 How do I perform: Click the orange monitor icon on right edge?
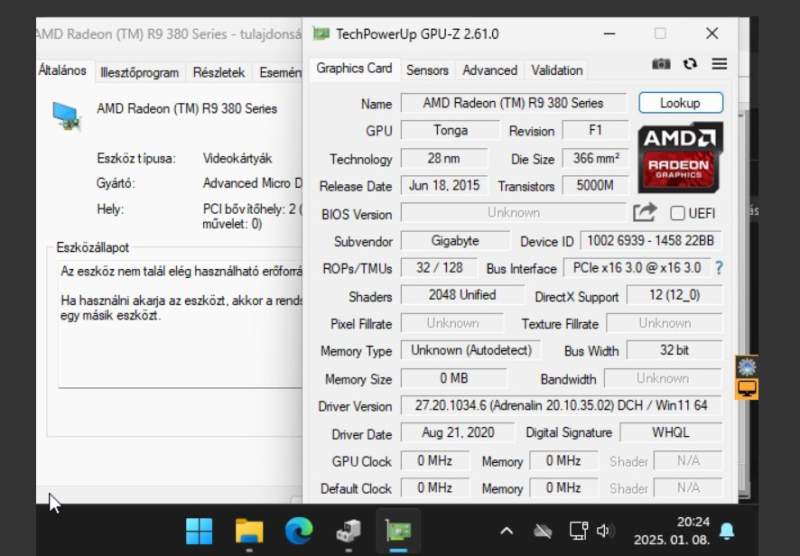(747, 389)
